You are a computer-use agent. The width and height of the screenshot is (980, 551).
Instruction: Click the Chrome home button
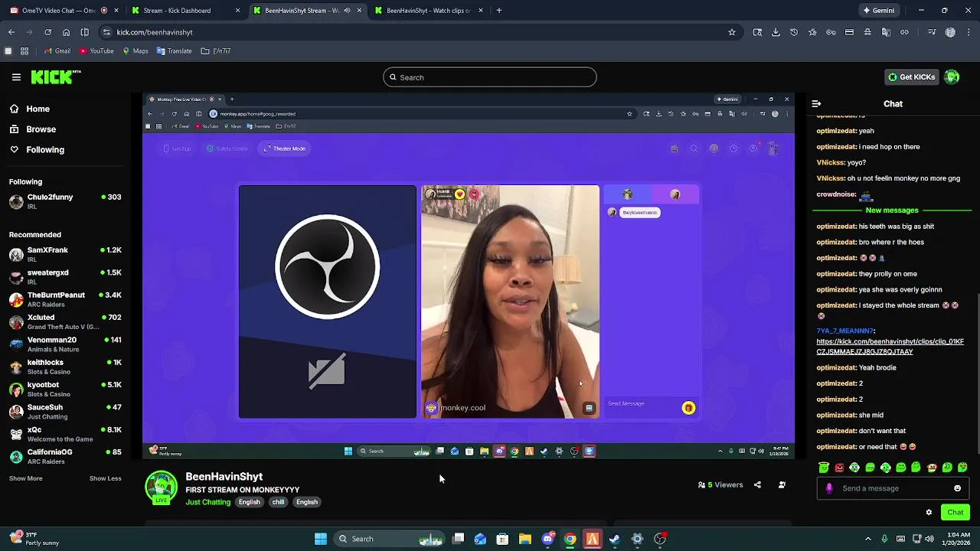click(66, 32)
